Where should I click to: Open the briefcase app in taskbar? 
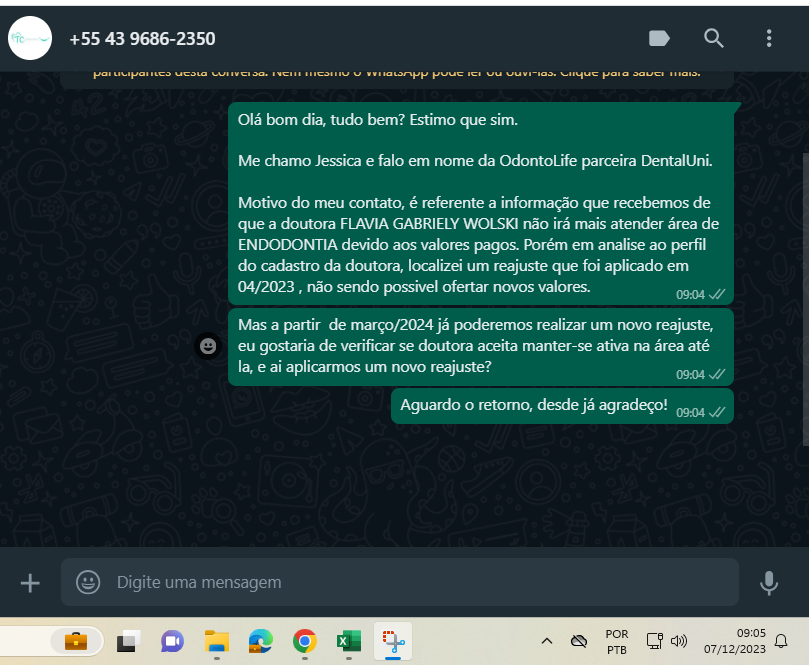pos(76,641)
